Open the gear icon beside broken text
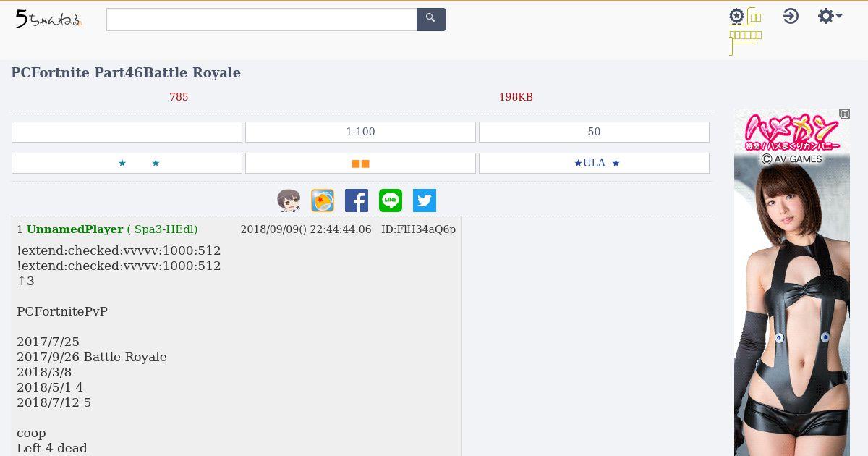This screenshot has height=456, width=868. tap(736, 17)
